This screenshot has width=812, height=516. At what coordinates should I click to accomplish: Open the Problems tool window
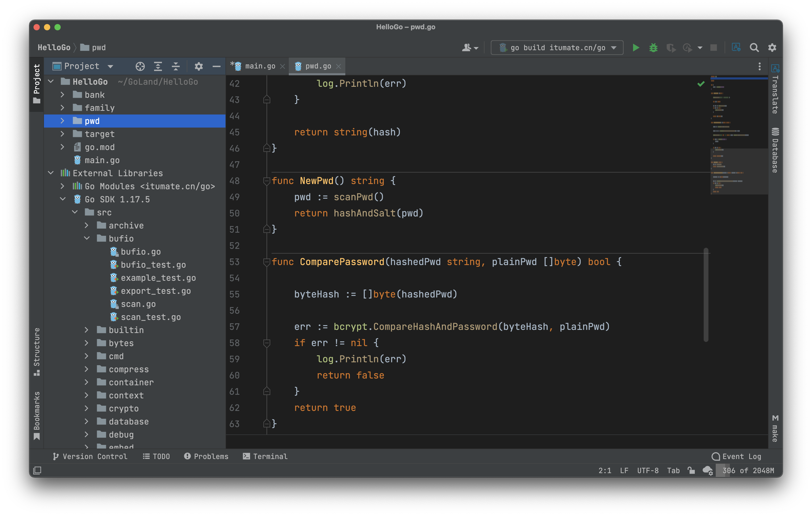[206, 456]
